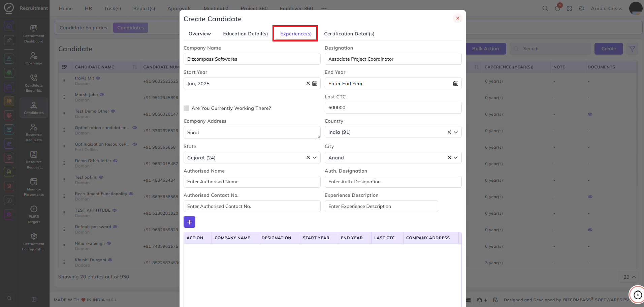Image resolution: width=644 pixels, height=307 pixels.
Task: Check Are You Currently Working There
Action: coord(186,108)
